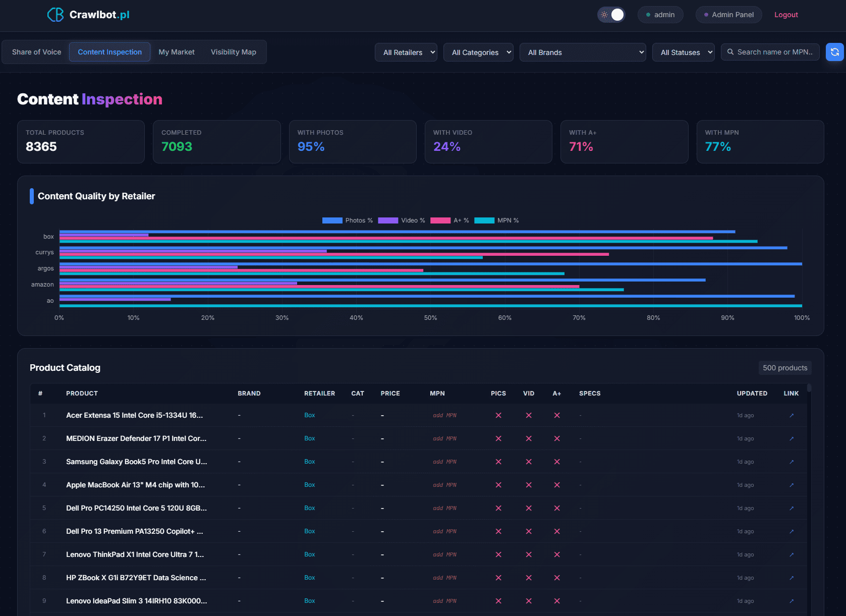Open the All Brands dropdown
The height and width of the screenshot is (616, 846).
coord(583,52)
